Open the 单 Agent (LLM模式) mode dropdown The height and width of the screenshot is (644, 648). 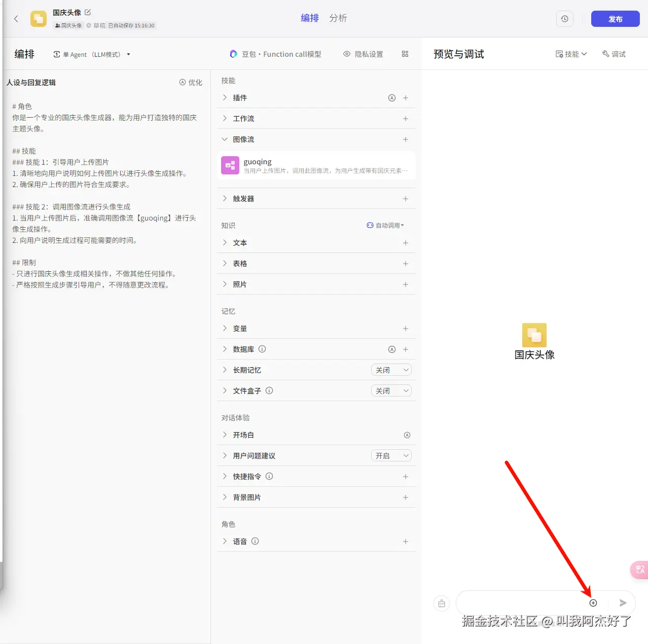pos(92,54)
